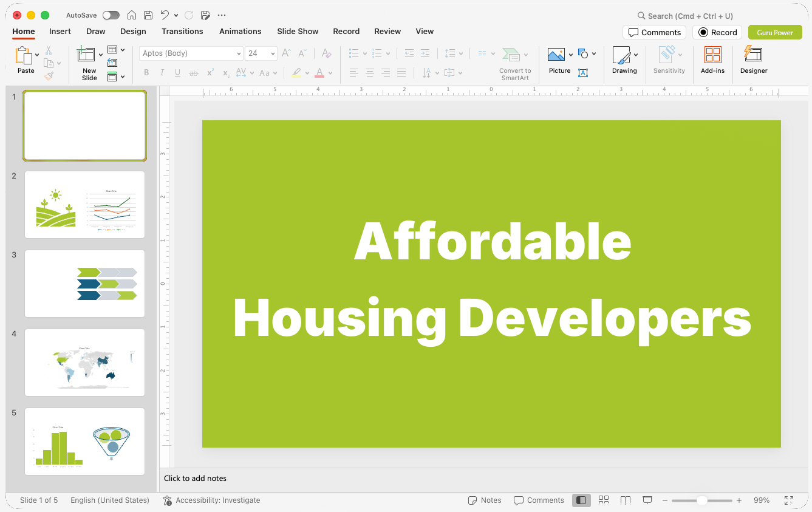The width and height of the screenshot is (812, 512).
Task: Start Slide Show from status bar icon
Action: tap(647, 500)
